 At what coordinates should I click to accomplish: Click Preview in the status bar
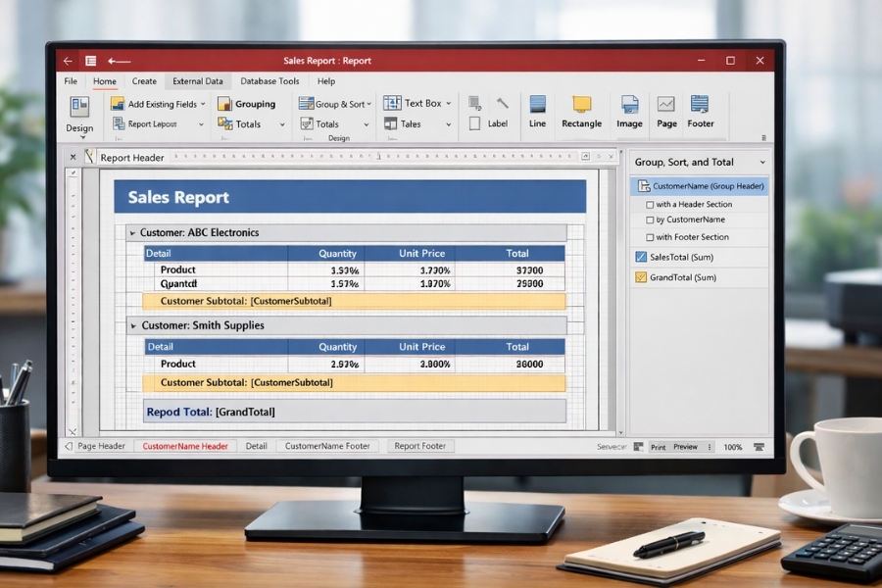point(685,447)
